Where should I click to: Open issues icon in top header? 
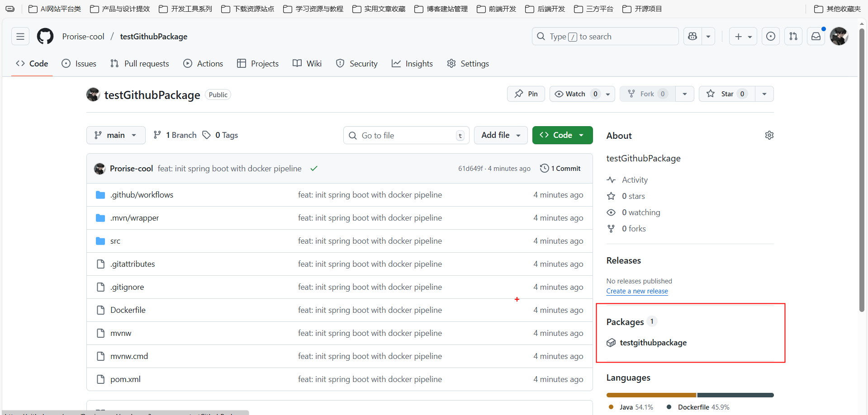click(771, 36)
